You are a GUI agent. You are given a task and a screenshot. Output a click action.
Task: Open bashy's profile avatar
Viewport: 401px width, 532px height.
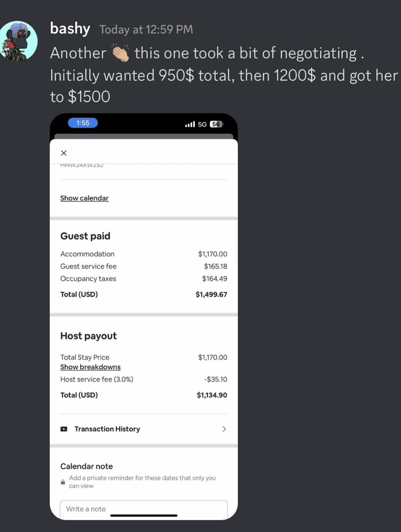click(x=18, y=41)
